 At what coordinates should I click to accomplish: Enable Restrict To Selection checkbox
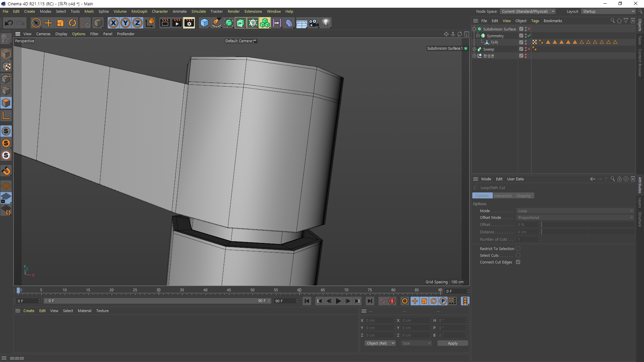click(x=518, y=249)
